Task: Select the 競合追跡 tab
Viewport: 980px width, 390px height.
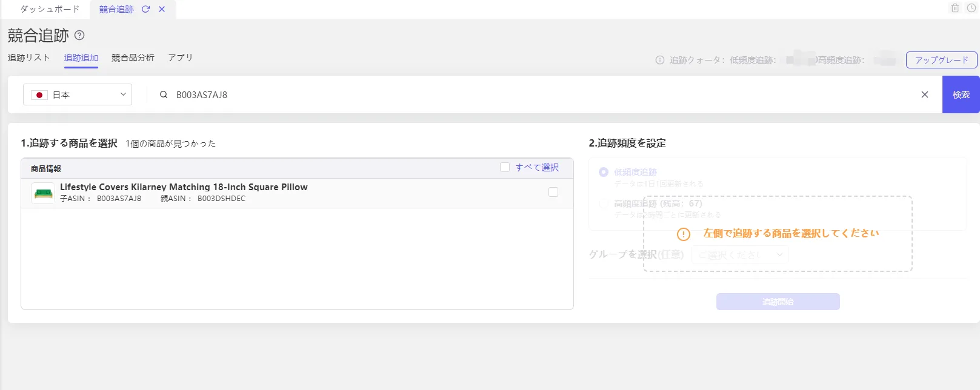Action: coord(116,9)
